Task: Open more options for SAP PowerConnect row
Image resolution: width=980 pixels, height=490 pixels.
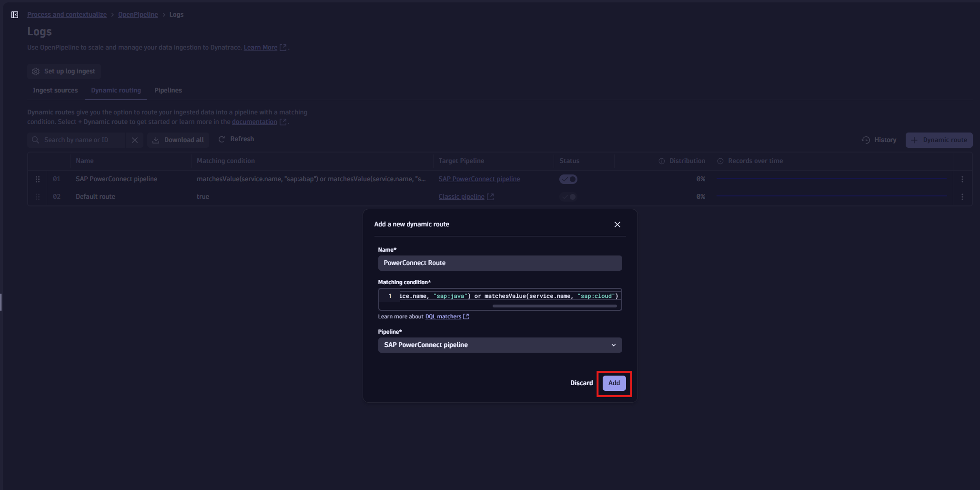Action: (962, 179)
